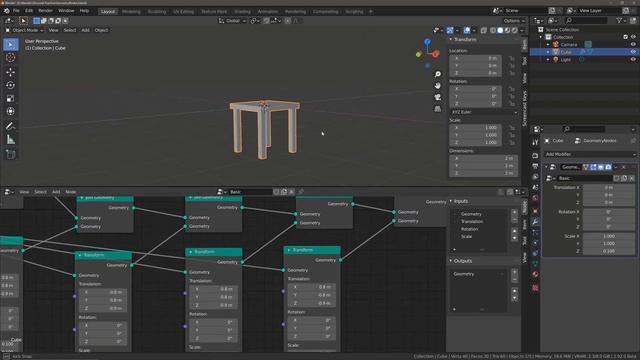Click the Dimensions X value field
This screenshot has height=360, width=640.
[x=484, y=158]
